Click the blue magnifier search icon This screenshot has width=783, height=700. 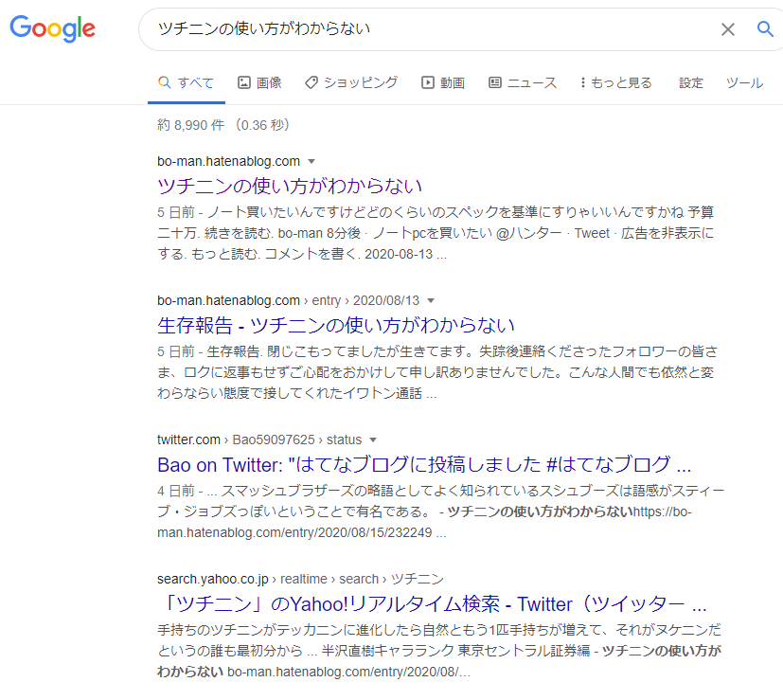point(765,29)
